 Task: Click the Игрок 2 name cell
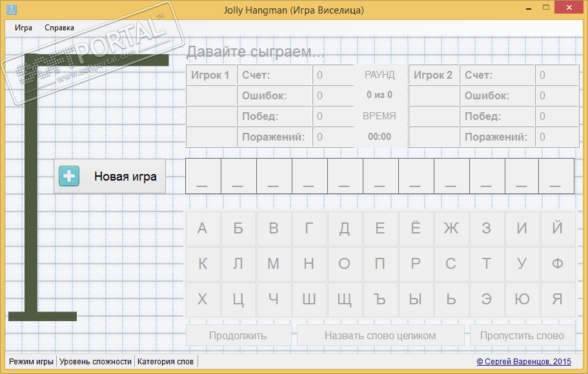434,75
